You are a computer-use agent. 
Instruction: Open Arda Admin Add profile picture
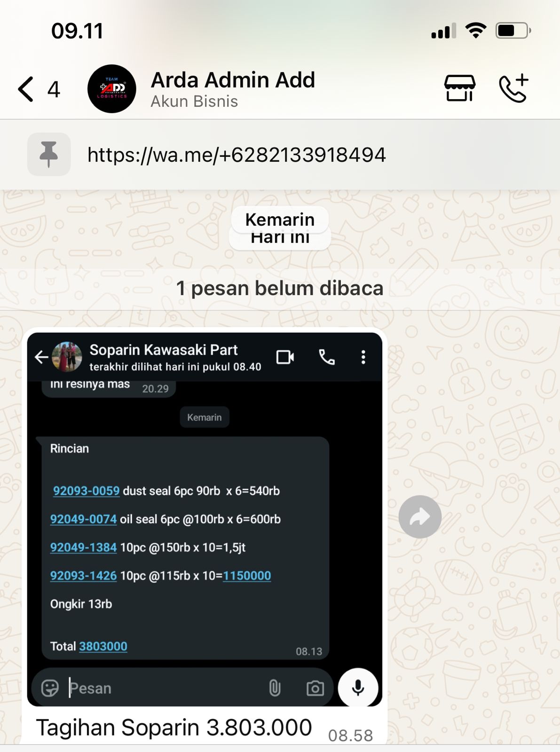point(112,89)
